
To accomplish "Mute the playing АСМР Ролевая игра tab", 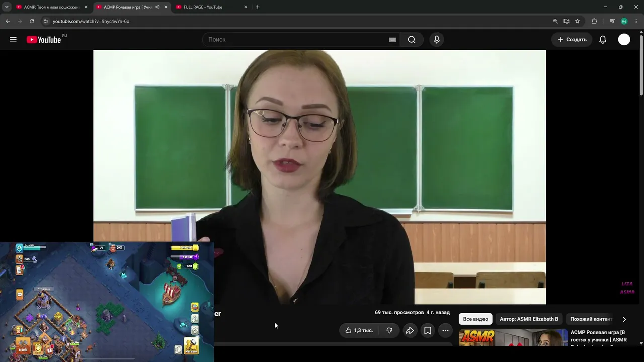I will [x=157, y=7].
